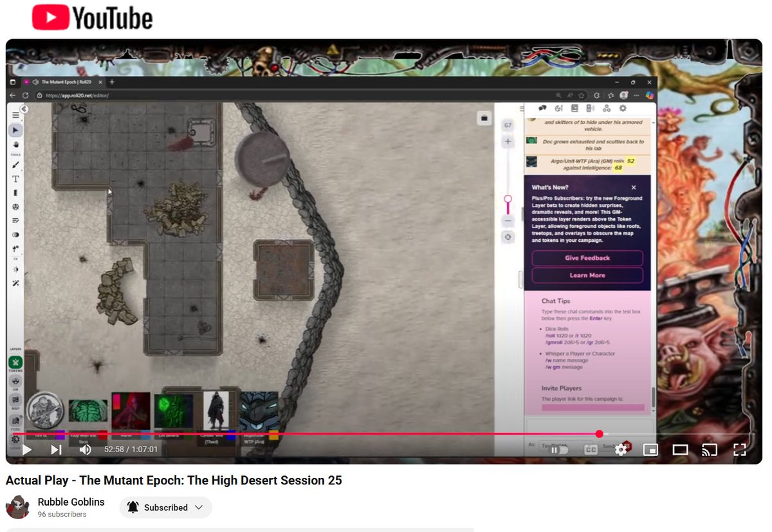The height and width of the screenshot is (532, 772).
Task: Open the Roll20 turn order tool
Action: [x=15, y=221]
